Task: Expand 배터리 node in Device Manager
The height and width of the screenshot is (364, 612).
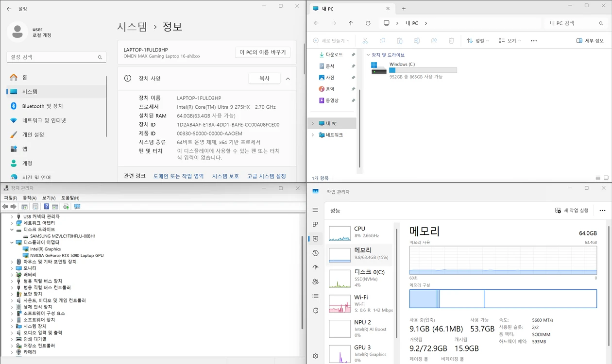Action: (12, 275)
